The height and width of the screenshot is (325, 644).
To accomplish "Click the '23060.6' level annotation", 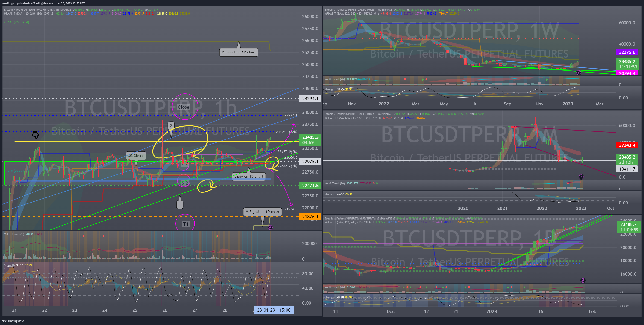I will (291, 157).
